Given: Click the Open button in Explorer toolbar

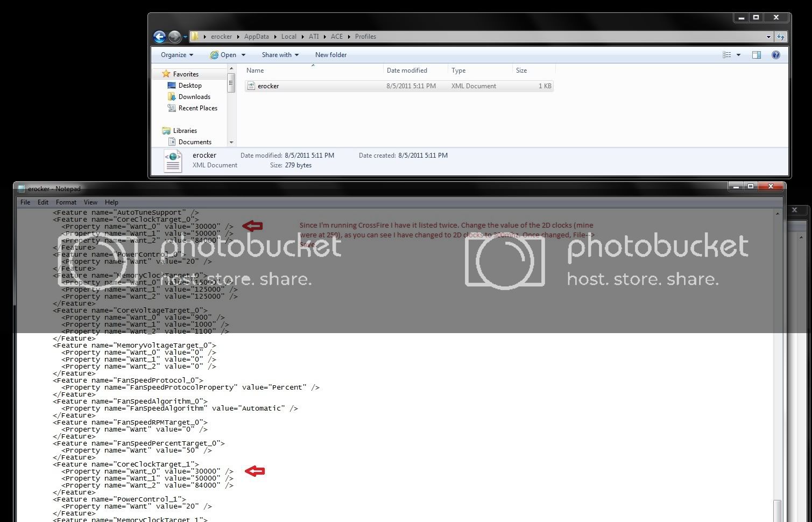Looking at the screenshot, I should [223, 55].
